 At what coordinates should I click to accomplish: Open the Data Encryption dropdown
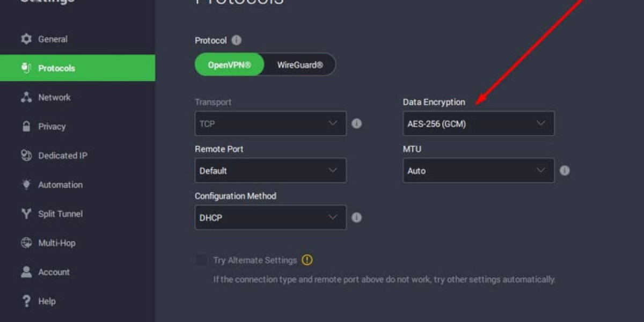478,123
